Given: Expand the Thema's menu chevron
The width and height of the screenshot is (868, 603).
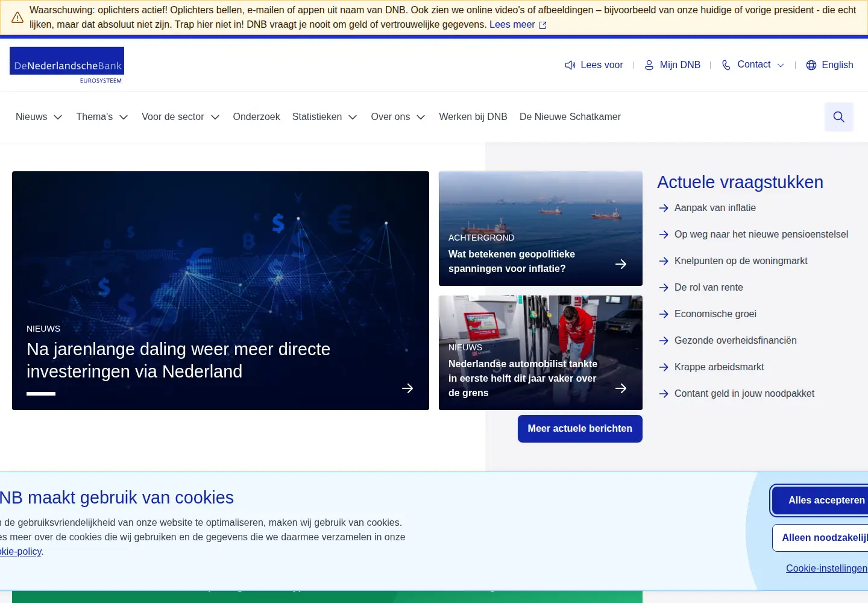Looking at the screenshot, I should [x=124, y=117].
